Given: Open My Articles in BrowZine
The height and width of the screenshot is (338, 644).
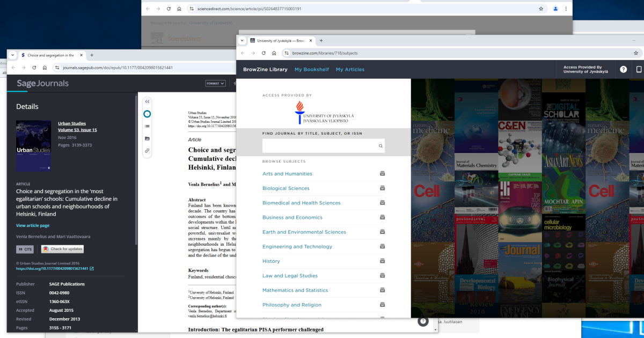Looking at the screenshot, I should 350,69.
